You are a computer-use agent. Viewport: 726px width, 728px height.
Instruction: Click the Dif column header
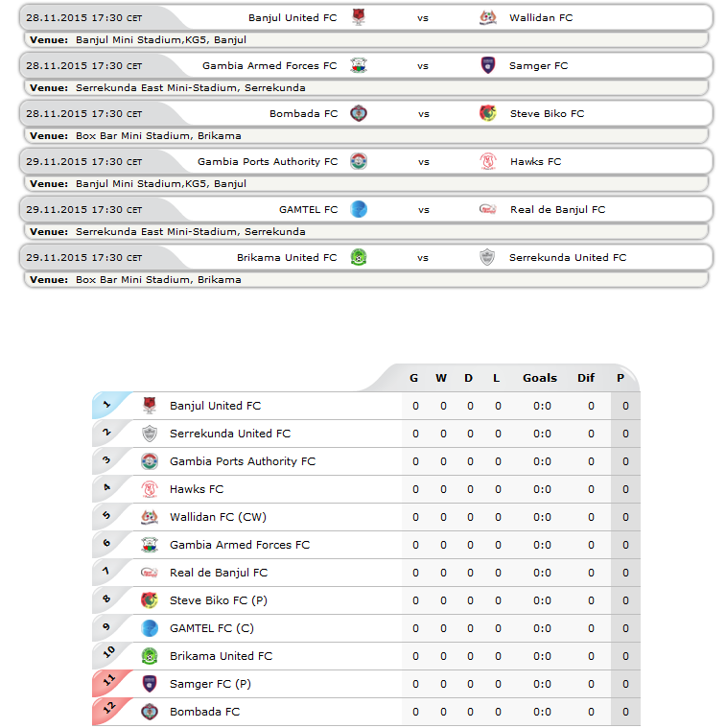(x=586, y=378)
